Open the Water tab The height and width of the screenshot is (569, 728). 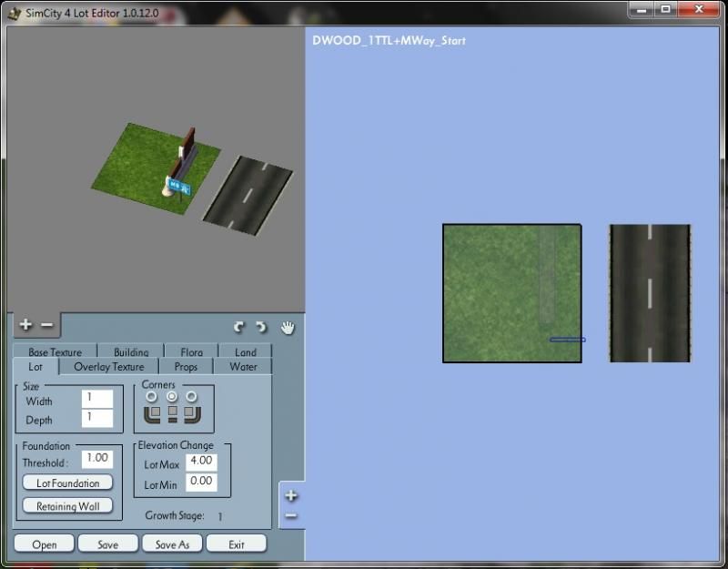point(243,367)
